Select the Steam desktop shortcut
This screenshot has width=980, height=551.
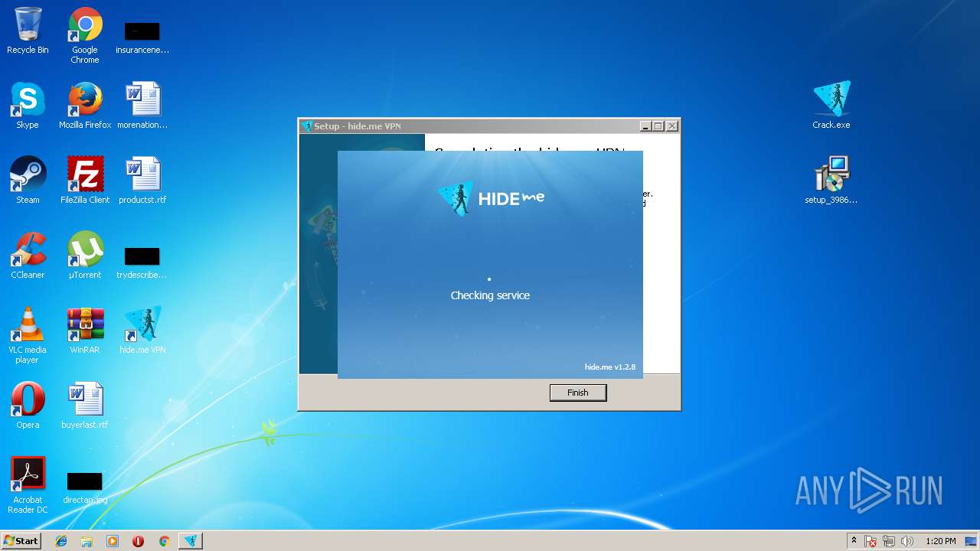click(x=28, y=181)
